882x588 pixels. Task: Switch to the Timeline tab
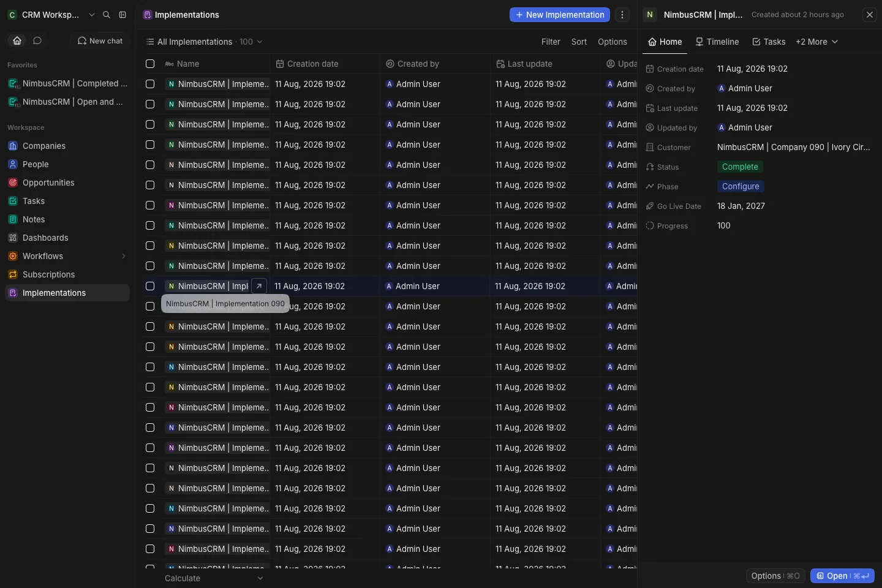click(717, 42)
